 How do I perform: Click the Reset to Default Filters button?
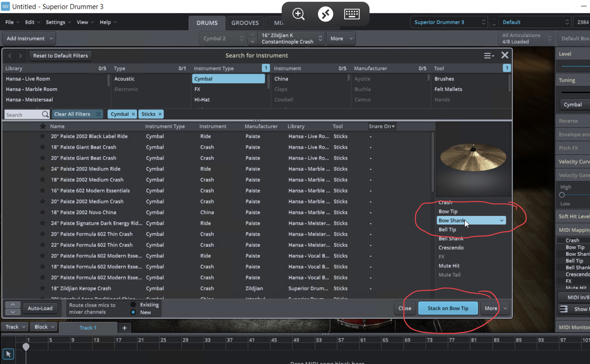pos(60,55)
